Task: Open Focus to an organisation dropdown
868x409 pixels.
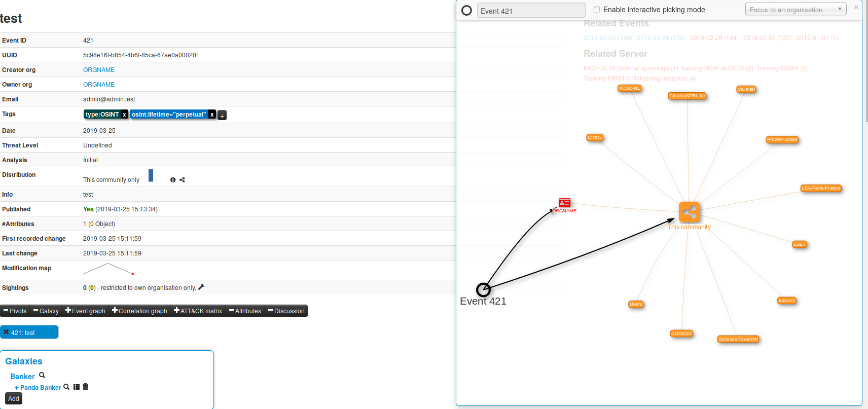Action: click(x=795, y=10)
